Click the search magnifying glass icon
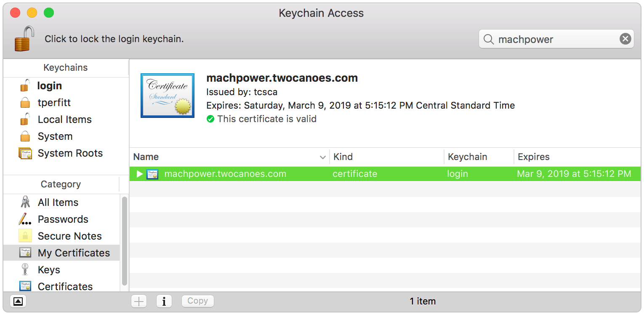 pos(489,39)
